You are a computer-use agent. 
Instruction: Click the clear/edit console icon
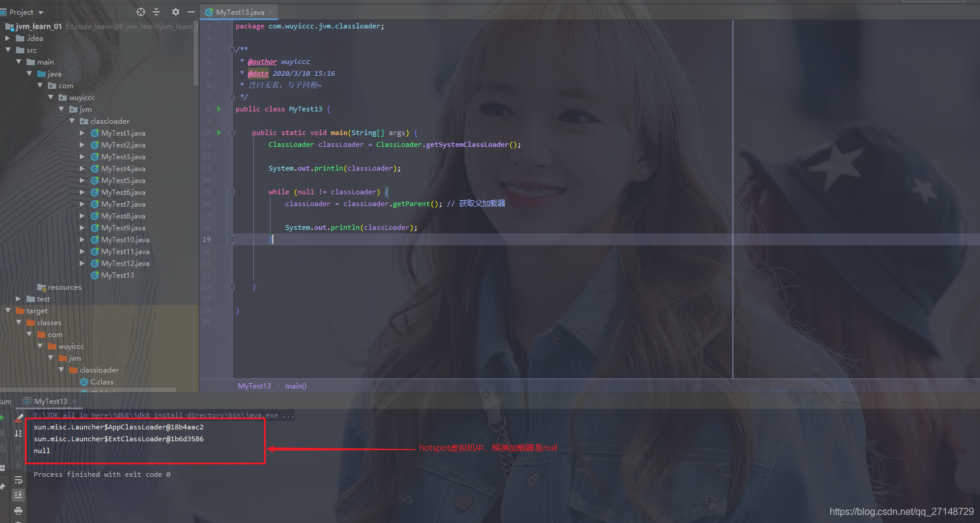(x=19, y=418)
